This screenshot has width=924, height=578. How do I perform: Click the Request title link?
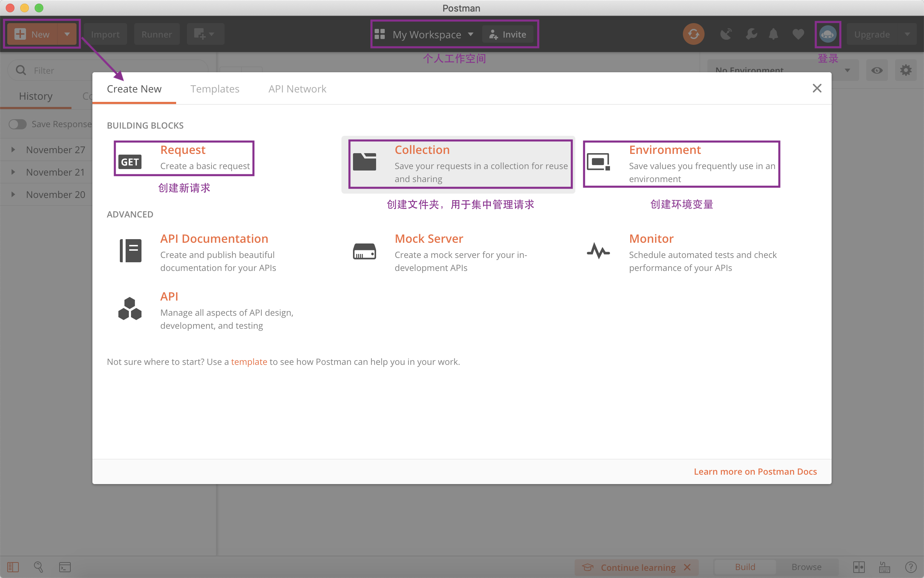183,150
